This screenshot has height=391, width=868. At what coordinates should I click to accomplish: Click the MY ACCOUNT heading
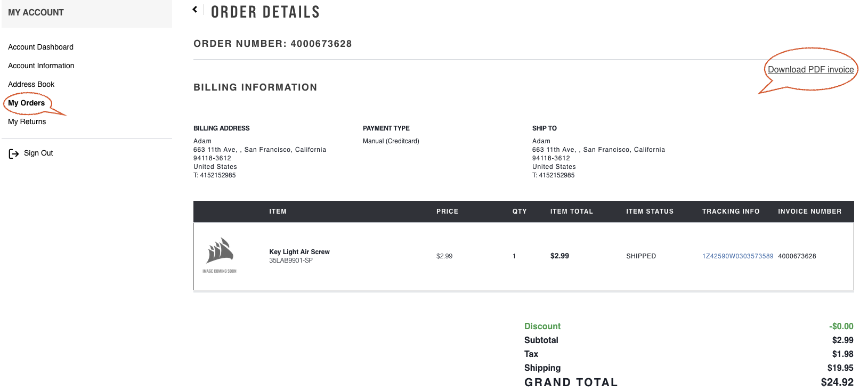click(x=36, y=12)
